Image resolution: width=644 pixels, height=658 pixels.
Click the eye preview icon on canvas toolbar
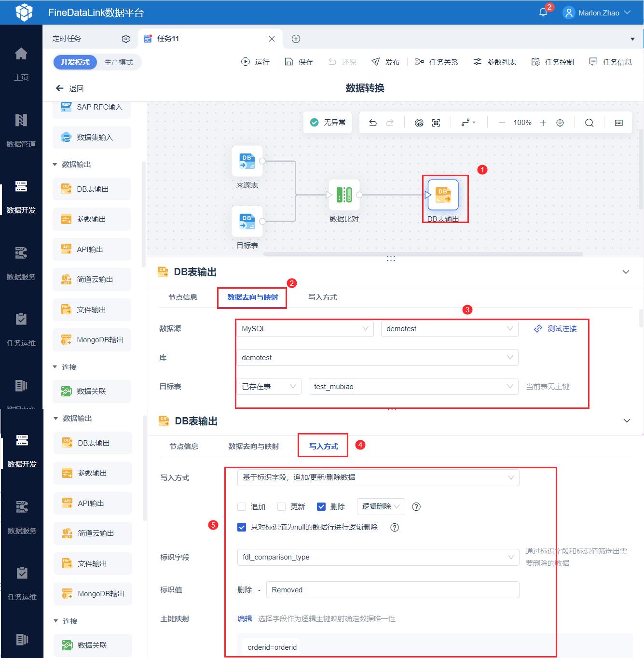419,123
